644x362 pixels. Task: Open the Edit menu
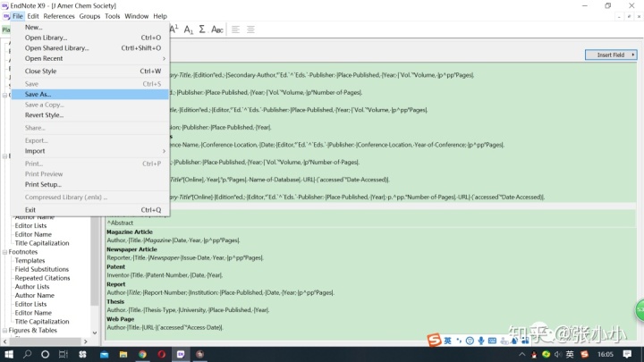click(x=33, y=16)
